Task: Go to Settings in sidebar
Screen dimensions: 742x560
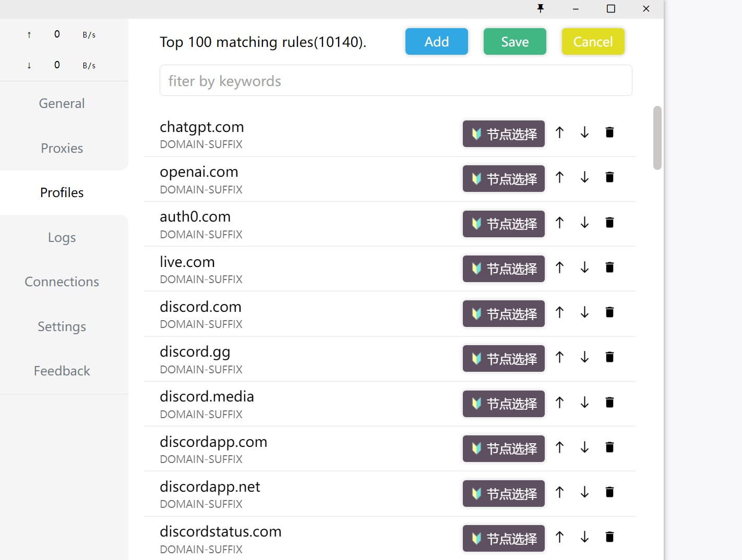Action: (62, 326)
